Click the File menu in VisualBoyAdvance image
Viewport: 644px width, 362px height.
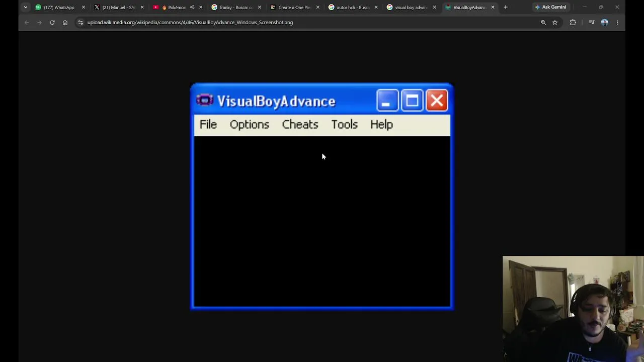(208, 125)
